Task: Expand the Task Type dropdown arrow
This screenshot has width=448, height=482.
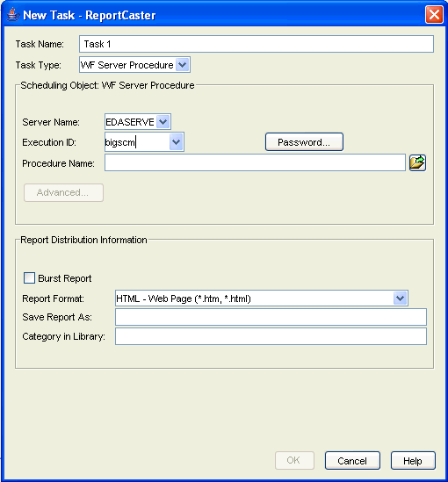Action: (x=183, y=65)
